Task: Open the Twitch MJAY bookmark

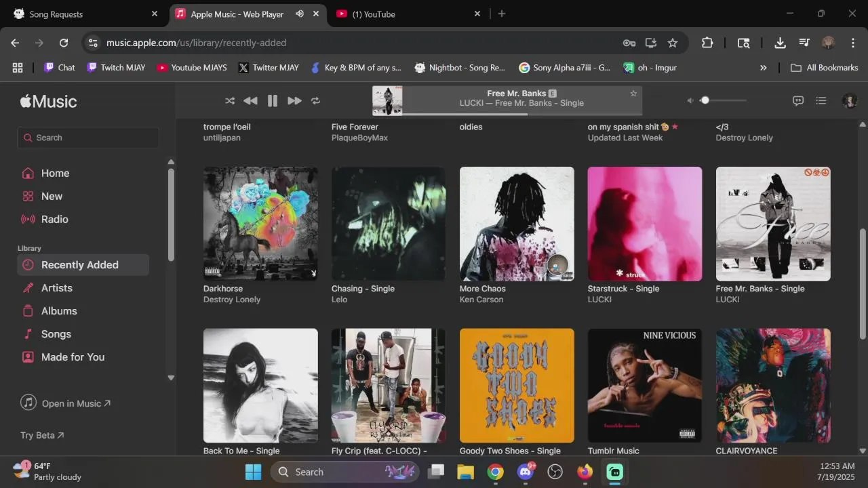Action: (116, 68)
